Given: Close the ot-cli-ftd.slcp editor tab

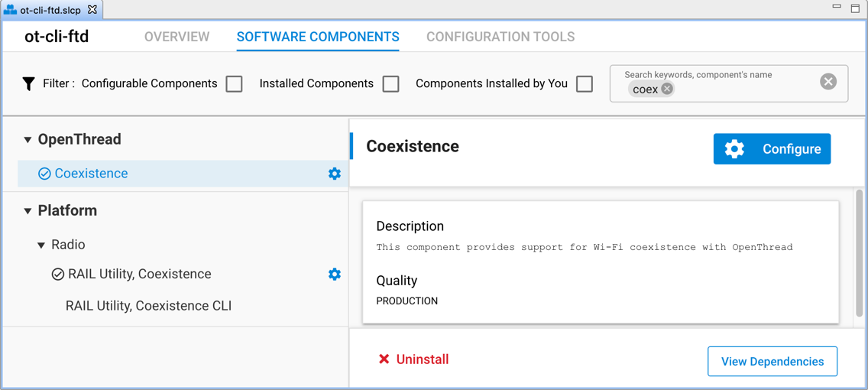Looking at the screenshot, I should tap(92, 10).
